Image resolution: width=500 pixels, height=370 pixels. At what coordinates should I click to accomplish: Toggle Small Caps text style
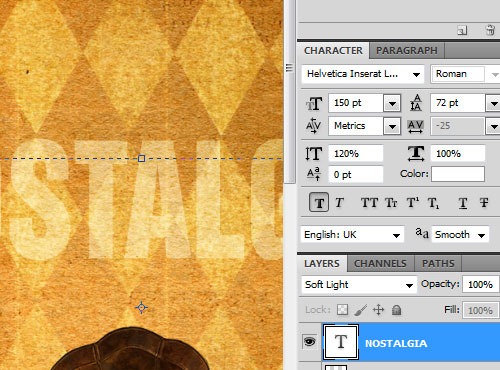coord(391,202)
